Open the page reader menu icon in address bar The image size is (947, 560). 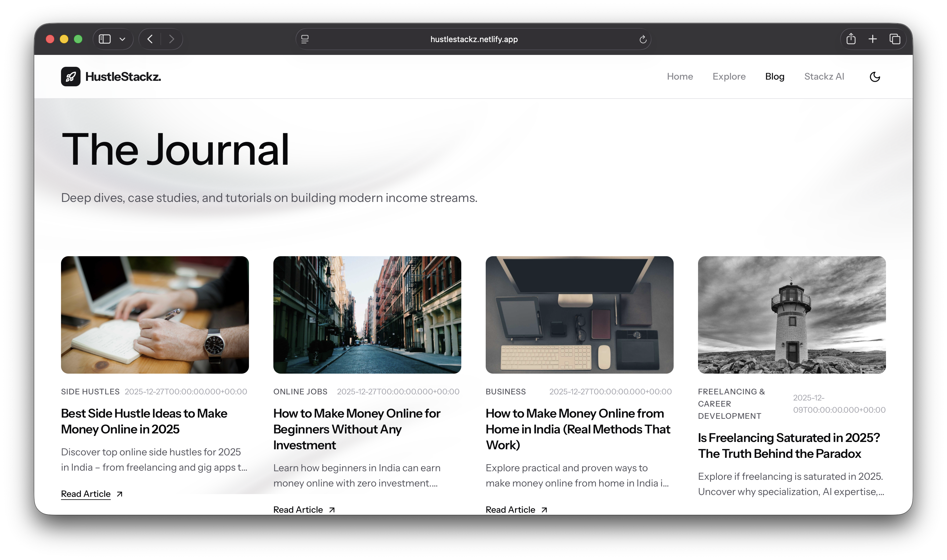coord(305,39)
